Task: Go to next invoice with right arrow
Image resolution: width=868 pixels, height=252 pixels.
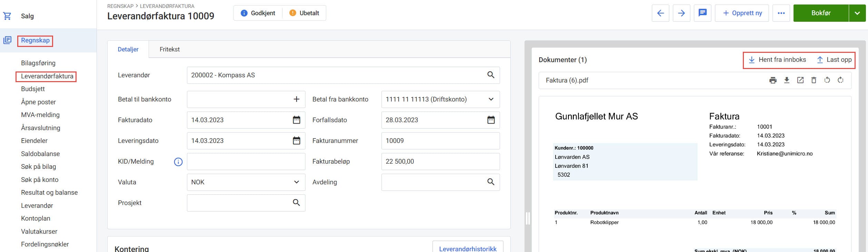Action: [x=681, y=13]
